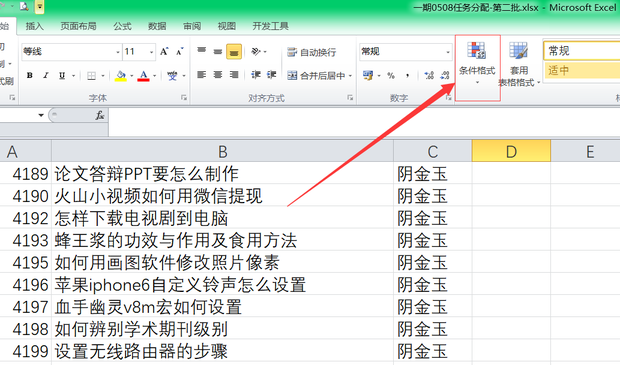620x365 pixels.
Task: Click the cell borders icon
Action: click(91, 76)
